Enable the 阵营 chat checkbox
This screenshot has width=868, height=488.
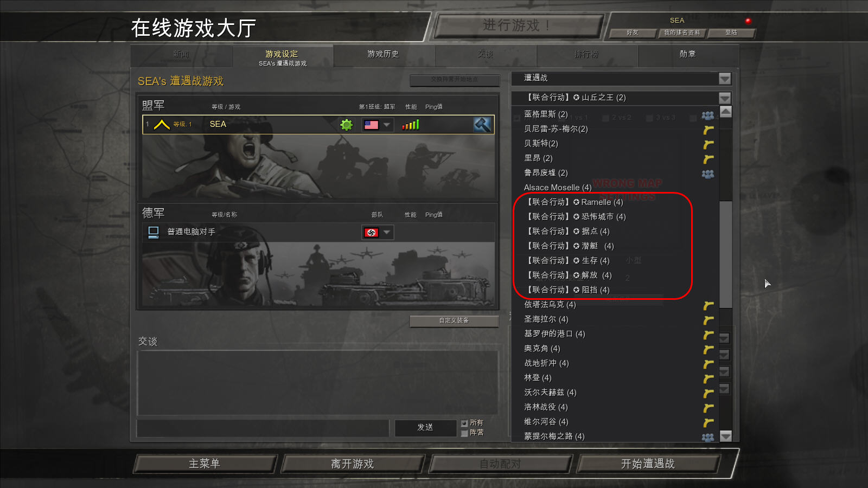[x=464, y=433]
